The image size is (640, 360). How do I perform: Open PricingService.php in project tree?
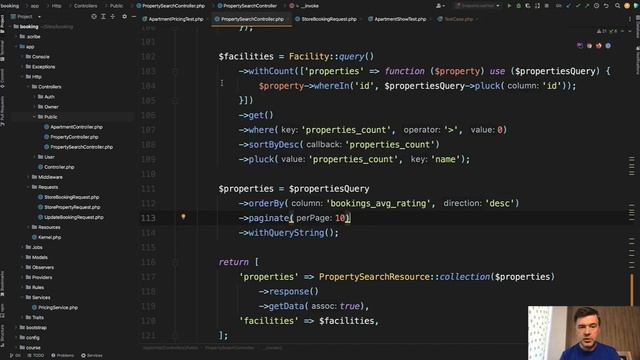(58, 308)
